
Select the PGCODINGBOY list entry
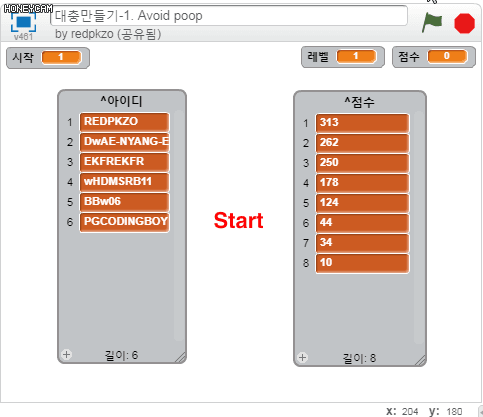124,222
